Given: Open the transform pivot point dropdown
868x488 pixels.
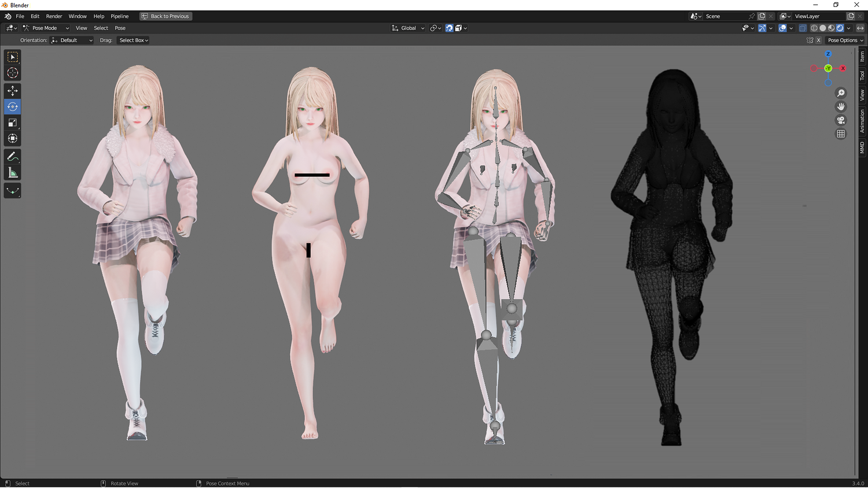Looking at the screenshot, I should click(435, 28).
